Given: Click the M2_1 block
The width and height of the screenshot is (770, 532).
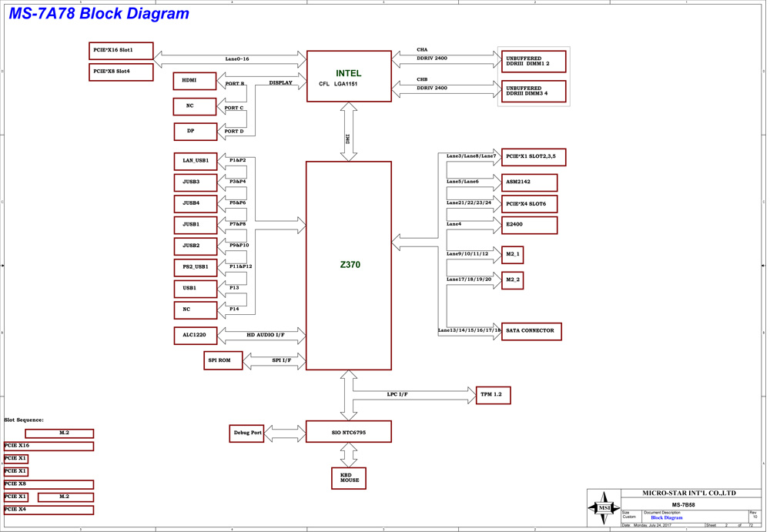Looking at the screenshot, I should [x=512, y=255].
